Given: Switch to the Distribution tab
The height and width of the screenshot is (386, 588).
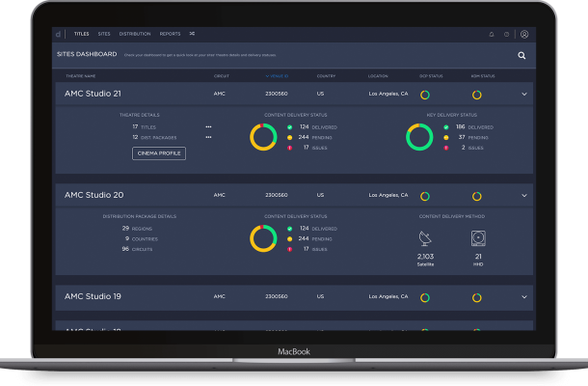Looking at the screenshot, I should [x=135, y=34].
